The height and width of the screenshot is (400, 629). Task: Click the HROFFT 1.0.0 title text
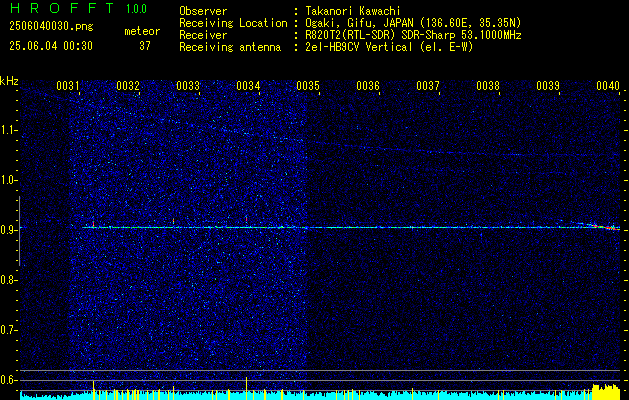tap(78, 8)
